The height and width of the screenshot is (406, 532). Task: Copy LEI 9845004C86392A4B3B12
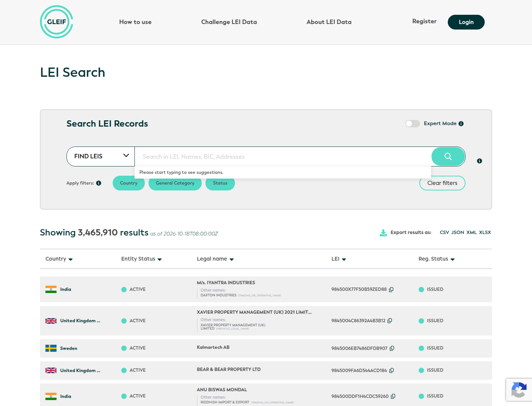pyautogui.click(x=390, y=321)
